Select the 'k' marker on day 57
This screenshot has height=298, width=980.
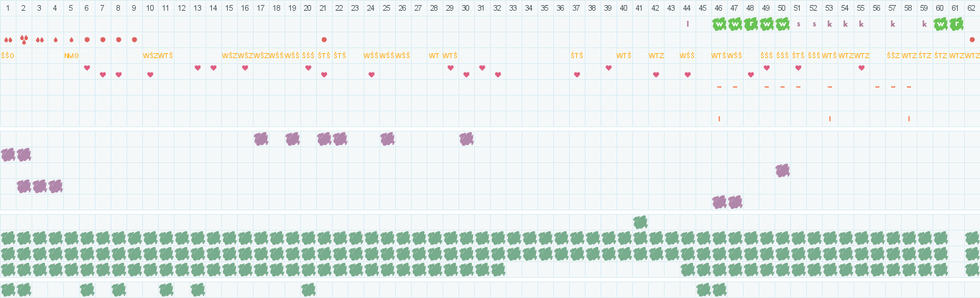(893, 24)
